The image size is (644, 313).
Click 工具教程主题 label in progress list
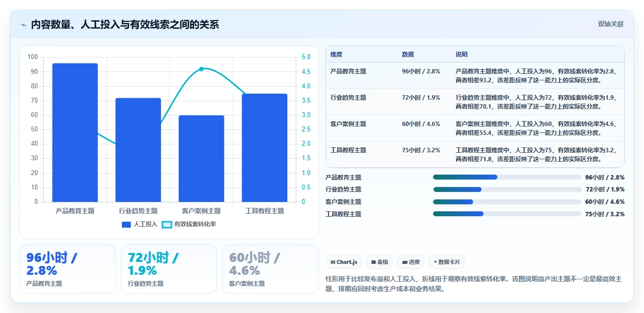(x=343, y=214)
